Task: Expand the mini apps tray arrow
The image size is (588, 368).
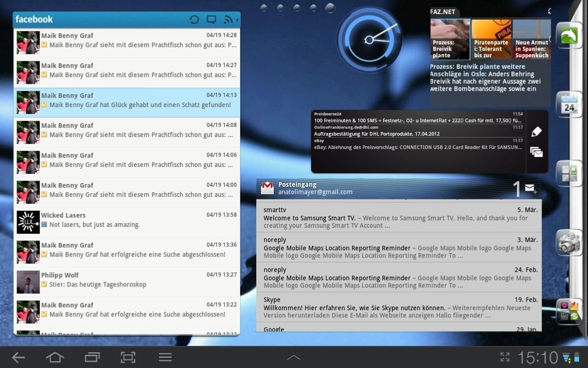Action: point(294,357)
